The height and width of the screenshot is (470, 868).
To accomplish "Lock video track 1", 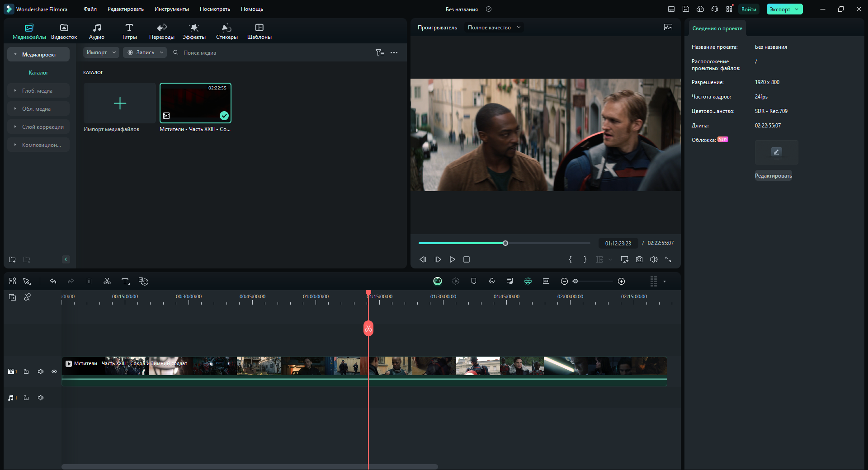I will [26, 371].
